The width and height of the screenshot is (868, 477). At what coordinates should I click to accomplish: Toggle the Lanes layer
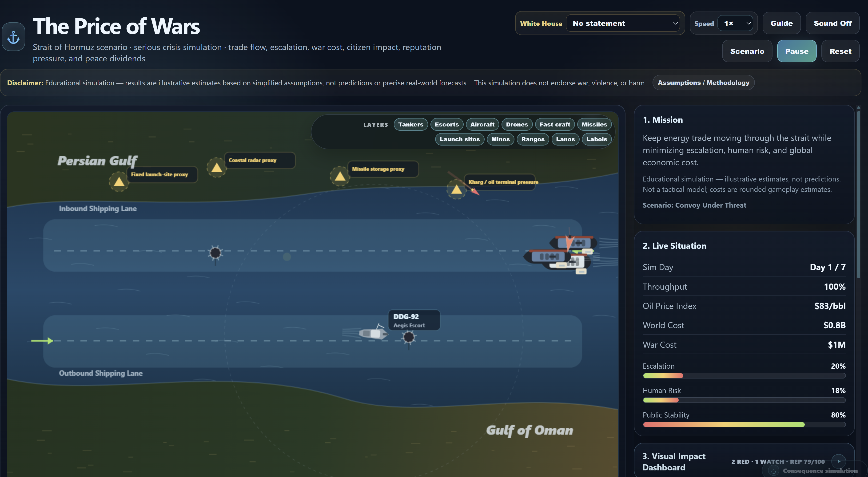pos(565,139)
